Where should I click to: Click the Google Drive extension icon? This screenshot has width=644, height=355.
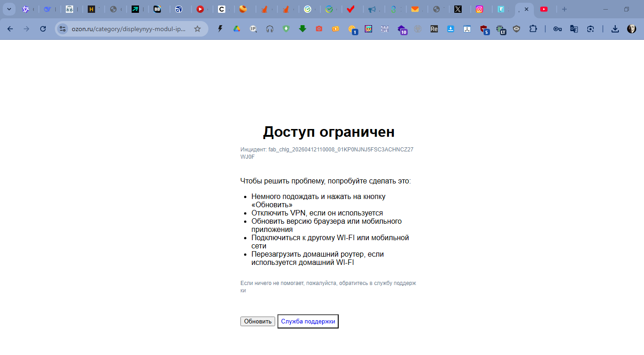[237, 29]
